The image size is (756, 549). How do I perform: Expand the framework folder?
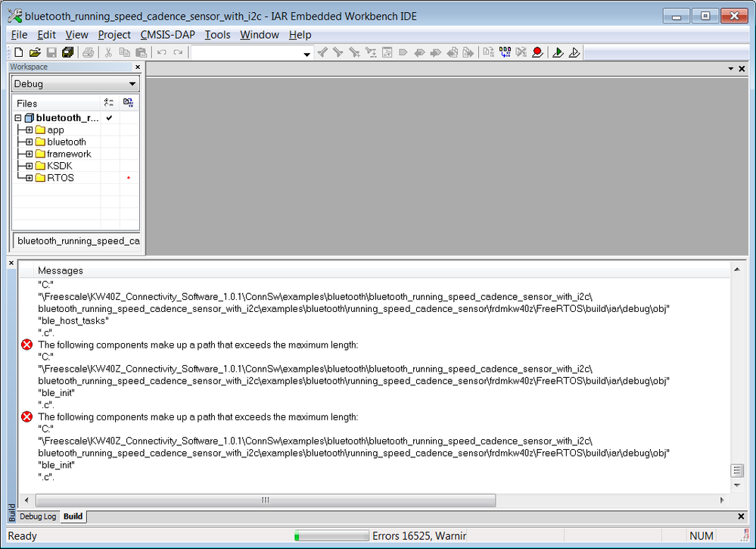point(30,154)
